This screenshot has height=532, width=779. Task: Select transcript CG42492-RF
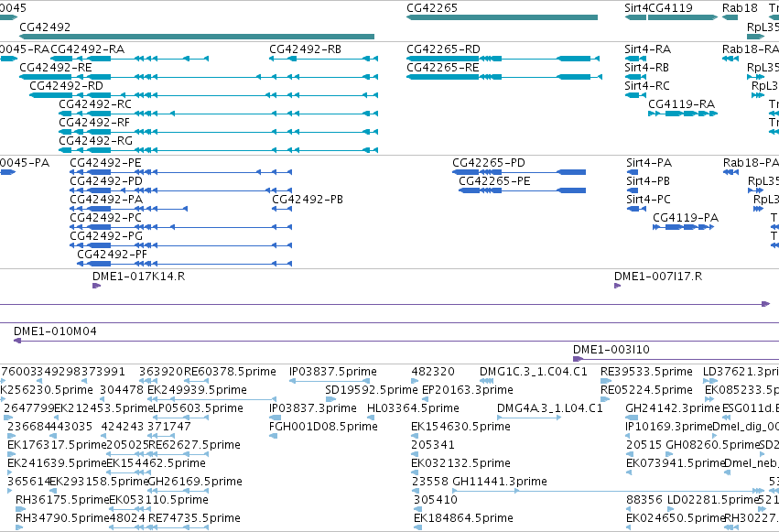[219, 132]
